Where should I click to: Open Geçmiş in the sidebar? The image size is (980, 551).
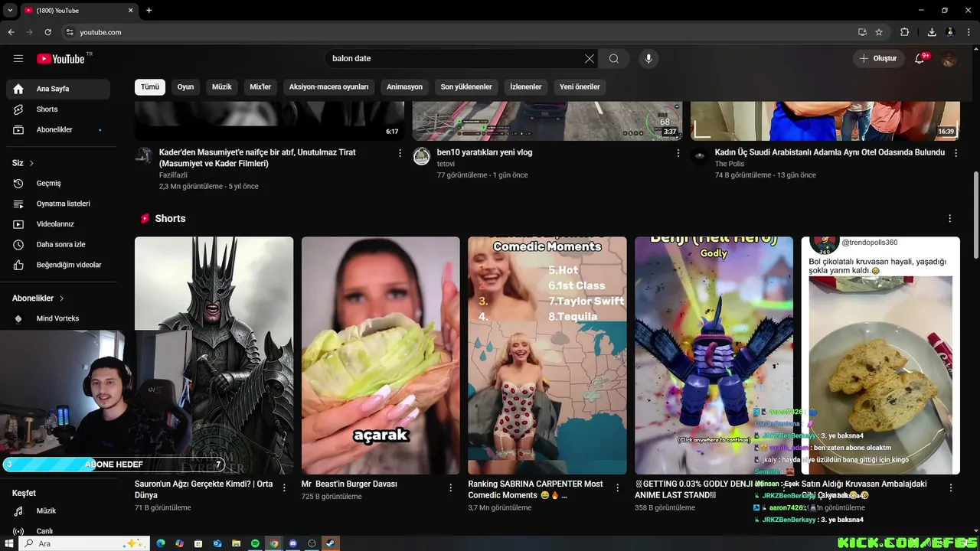pyautogui.click(x=58, y=184)
